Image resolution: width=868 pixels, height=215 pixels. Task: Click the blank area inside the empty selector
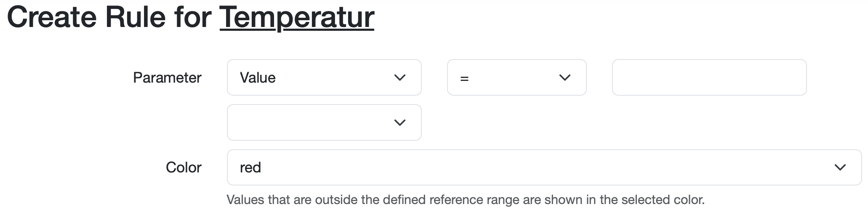303,123
